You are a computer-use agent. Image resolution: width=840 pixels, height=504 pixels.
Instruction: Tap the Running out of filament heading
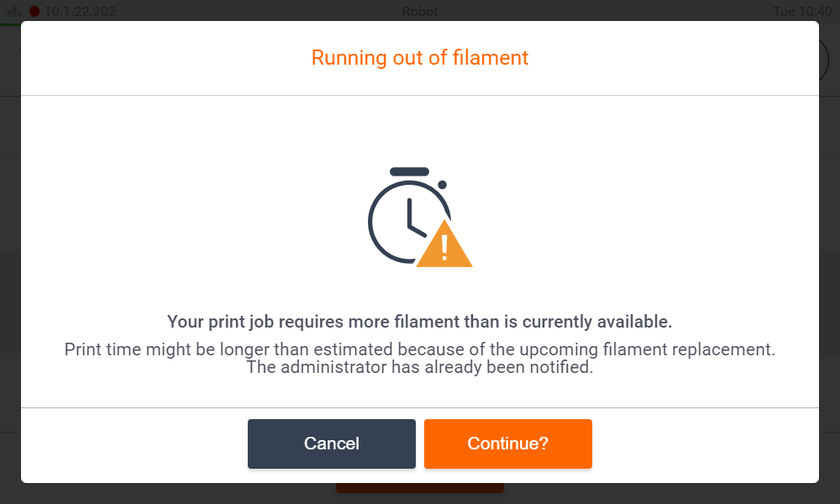(x=420, y=58)
